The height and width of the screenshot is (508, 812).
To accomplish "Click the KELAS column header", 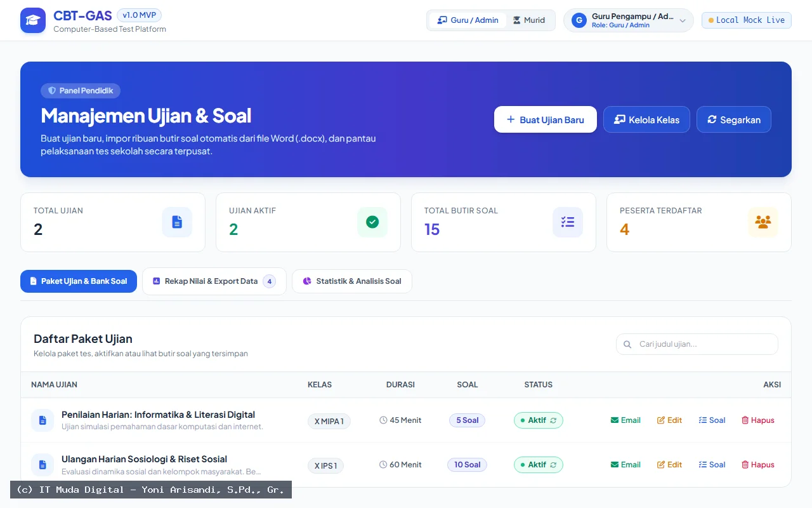I will pyautogui.click(x=320, y=385).
